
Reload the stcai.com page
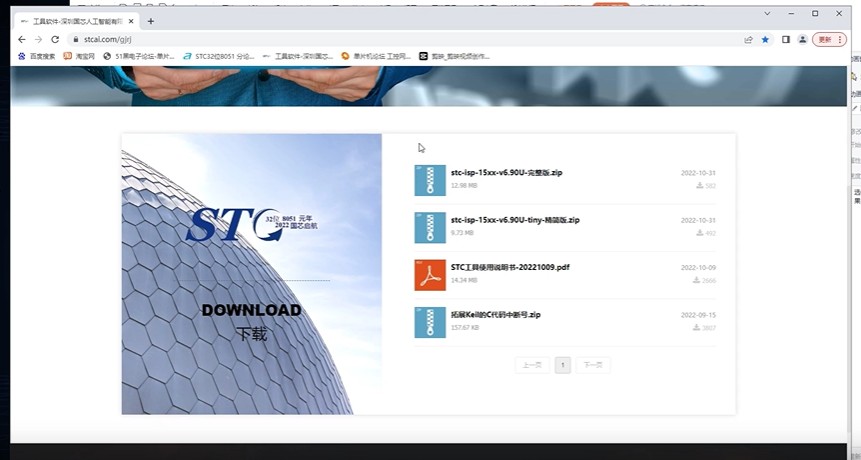(55, 40)
